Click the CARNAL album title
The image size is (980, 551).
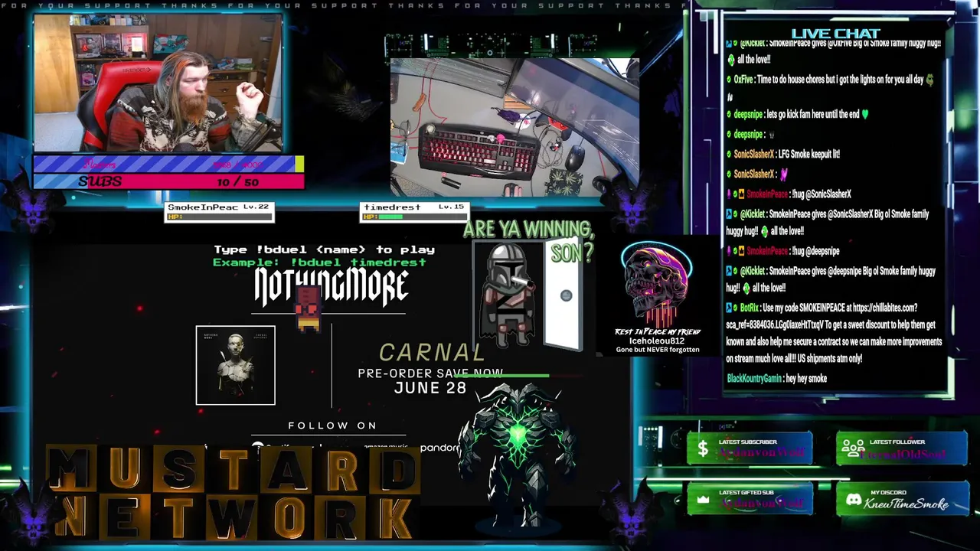(433, 352)
